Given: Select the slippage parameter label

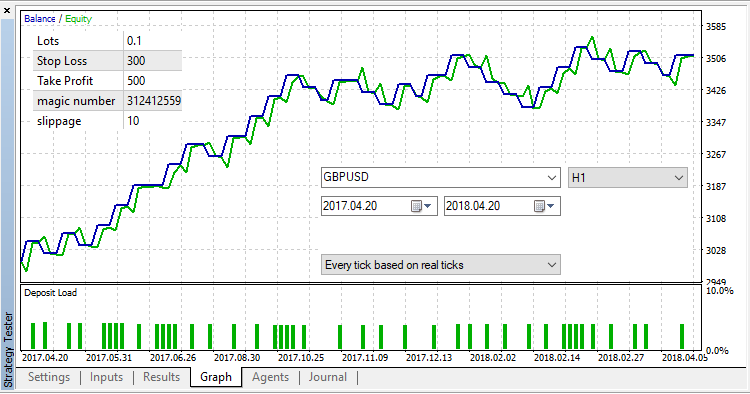Looking at the screenshot, I should tap(59, 121).
